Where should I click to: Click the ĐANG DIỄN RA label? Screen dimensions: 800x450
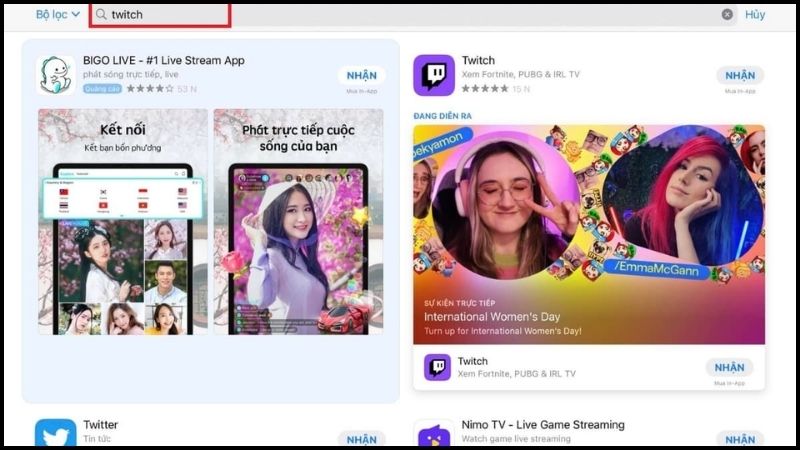coord(442,116)
